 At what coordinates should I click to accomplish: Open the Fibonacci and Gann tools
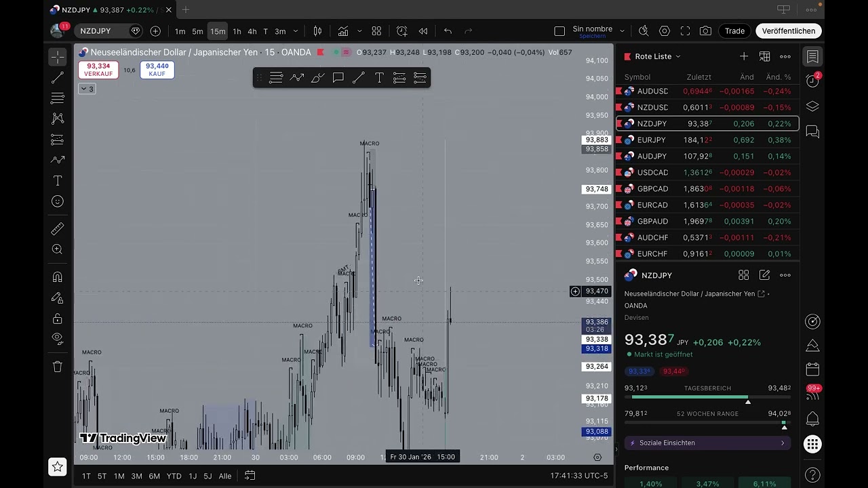pyautogui.click(x=58, y=98)
